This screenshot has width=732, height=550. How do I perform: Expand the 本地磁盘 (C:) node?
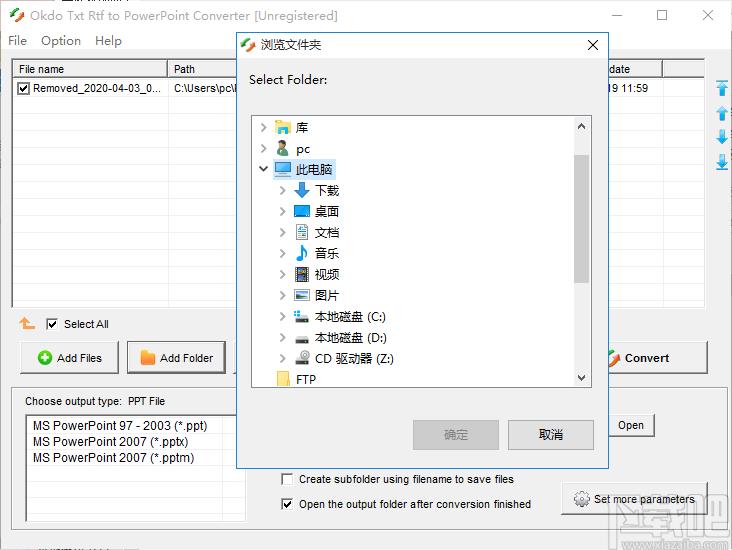coord(282,316)
